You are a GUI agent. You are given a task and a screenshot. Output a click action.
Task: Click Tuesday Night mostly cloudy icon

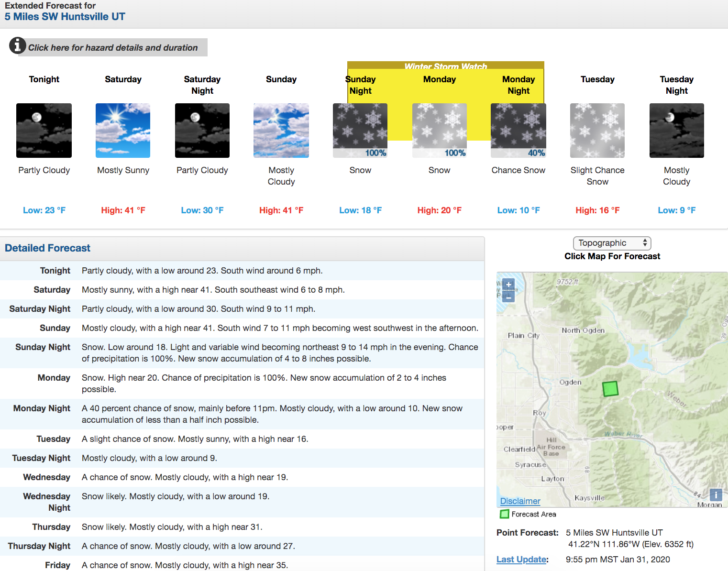[x=677, y=131]
